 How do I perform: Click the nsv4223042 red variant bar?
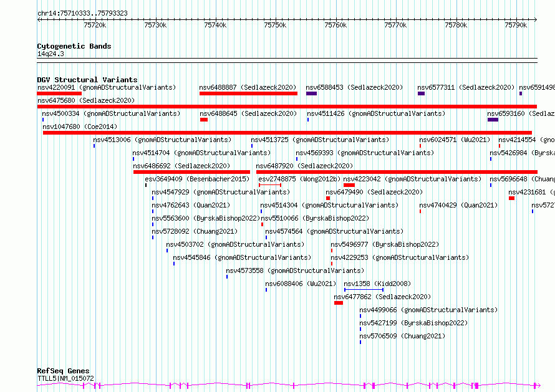point(349,185)
